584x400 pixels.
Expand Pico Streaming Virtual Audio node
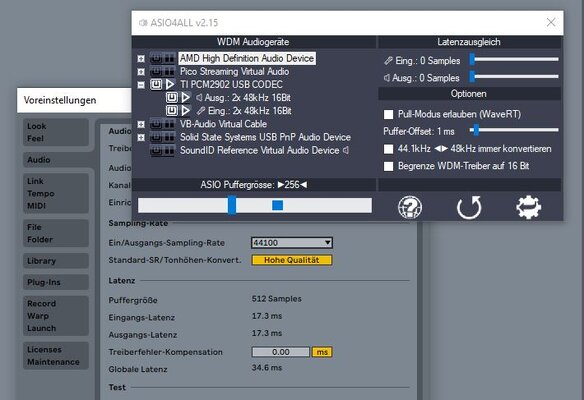point(141,72)
